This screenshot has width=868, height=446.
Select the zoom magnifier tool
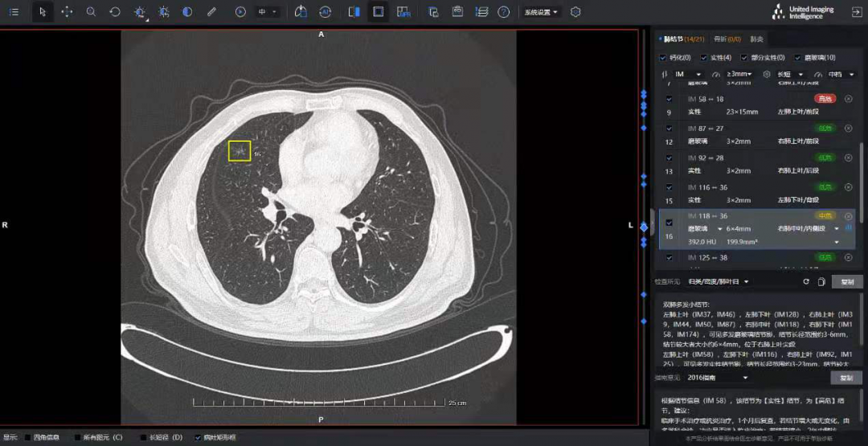coord(91,11)
